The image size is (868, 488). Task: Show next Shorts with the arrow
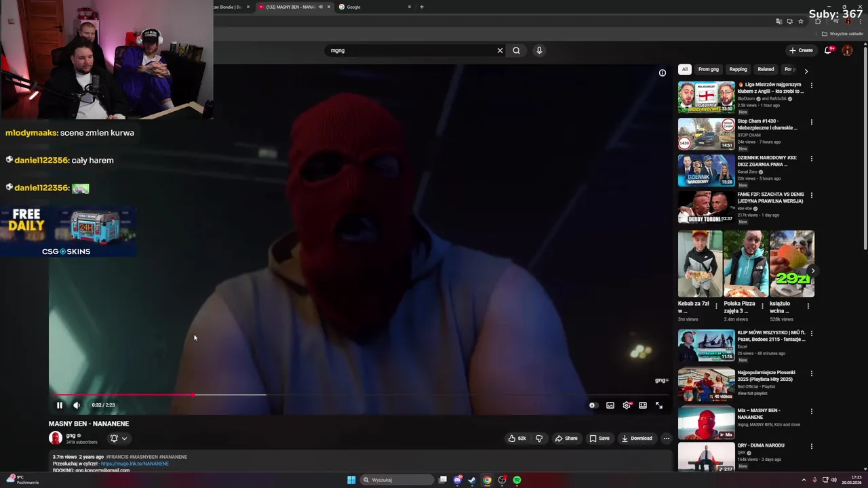click(x=812, y=271)
